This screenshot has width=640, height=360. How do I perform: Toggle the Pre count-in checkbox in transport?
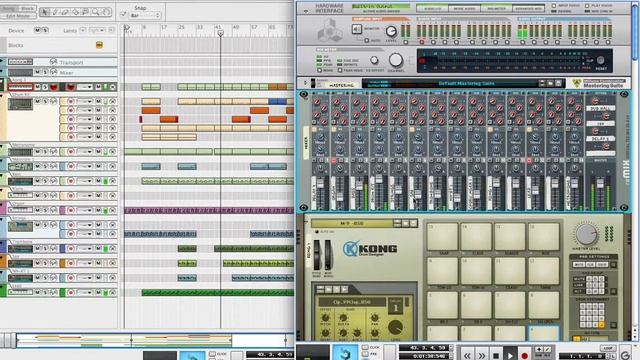[365, 354]
